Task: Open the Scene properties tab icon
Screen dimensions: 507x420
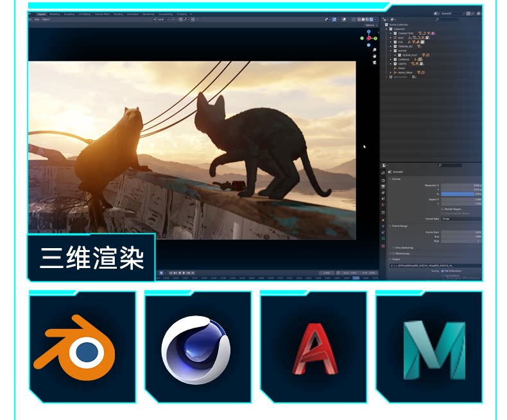Action: tap(383, 198)
